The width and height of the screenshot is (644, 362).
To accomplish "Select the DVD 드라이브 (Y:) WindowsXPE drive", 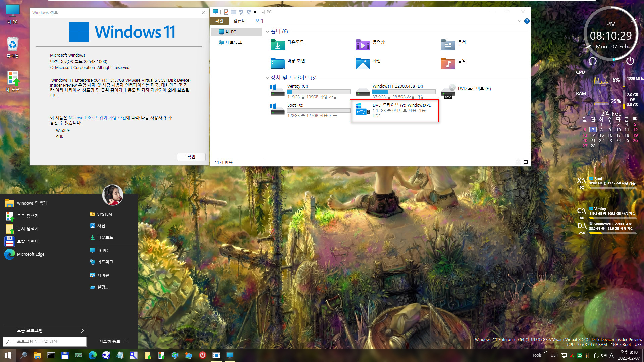I will [x=394, y=111].
